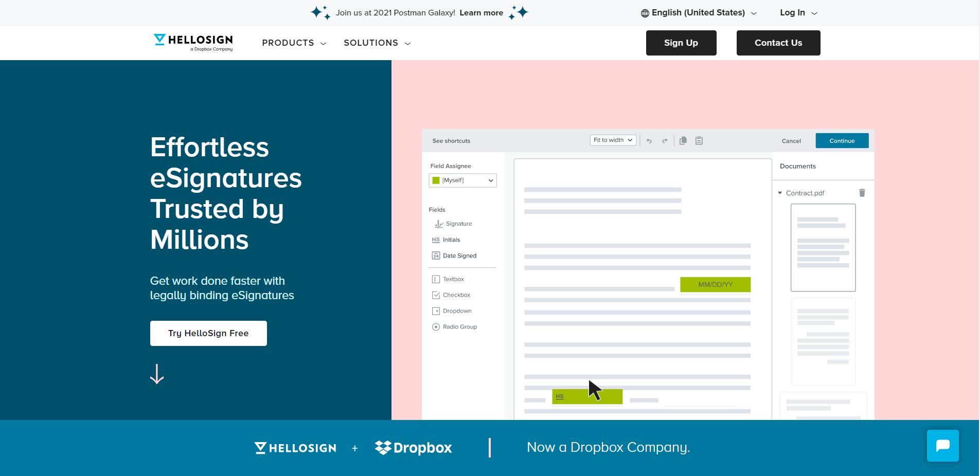Image resolution: width=980 pixels, height=476 pixels.
Task: Click the green HS initials field on document
Action: click(x=587, y=396)
